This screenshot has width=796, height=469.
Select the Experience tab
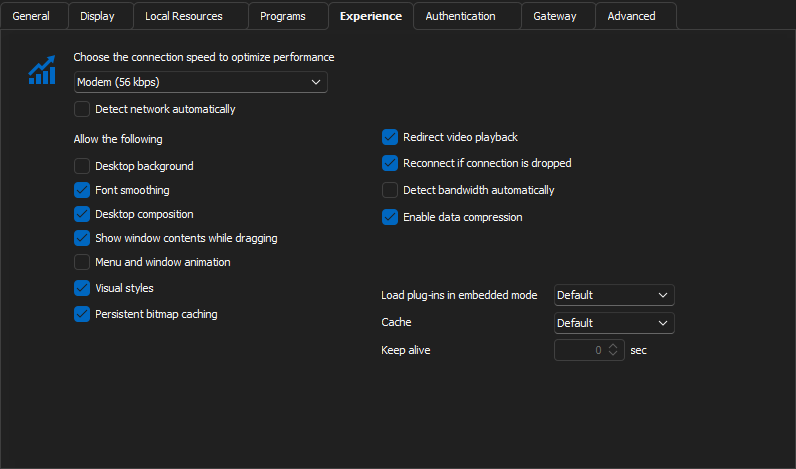coord(371,16)
